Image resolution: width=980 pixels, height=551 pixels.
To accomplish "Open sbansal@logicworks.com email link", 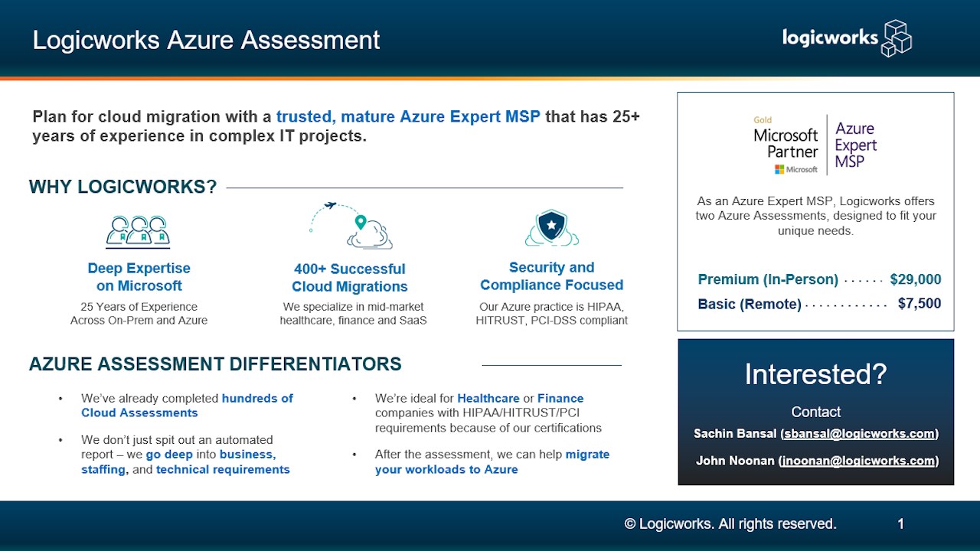I will click(860, 434).
